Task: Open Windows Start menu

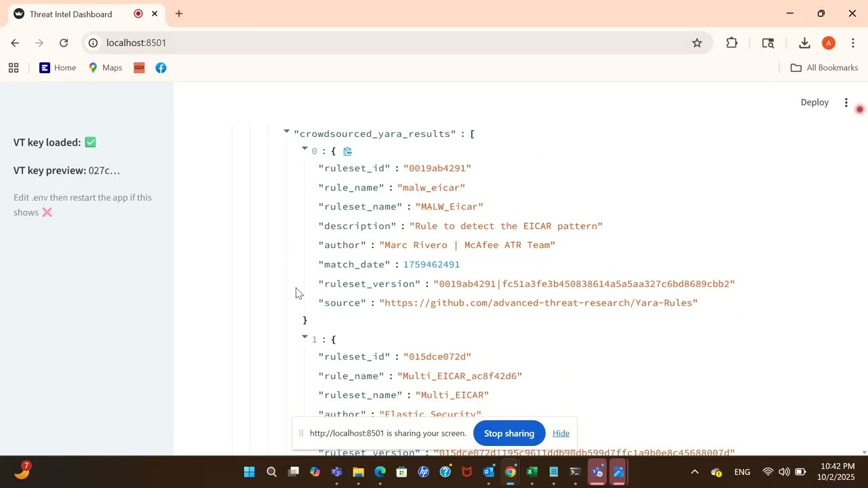Action: pos(250,472)
